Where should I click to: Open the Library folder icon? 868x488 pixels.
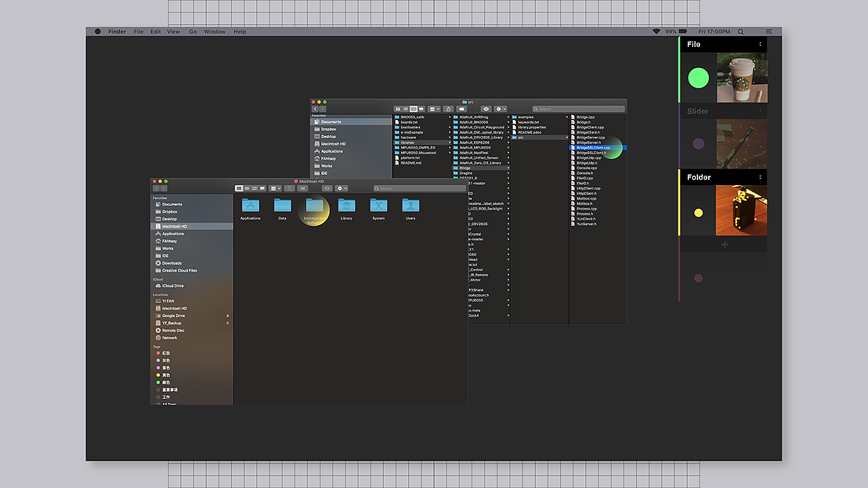tap(346, 206)
